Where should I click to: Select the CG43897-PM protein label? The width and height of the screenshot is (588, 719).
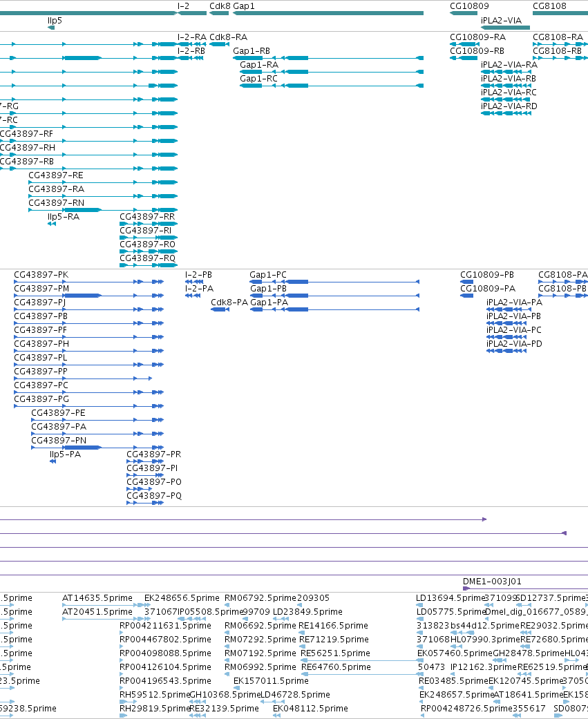point(41,289)
